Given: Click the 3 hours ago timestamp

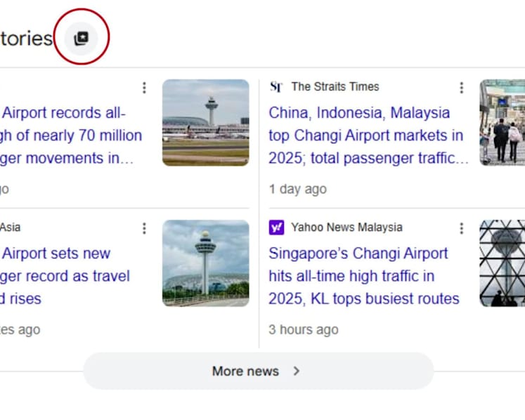Looking at the screenshot, I should (x=304, y=329).
